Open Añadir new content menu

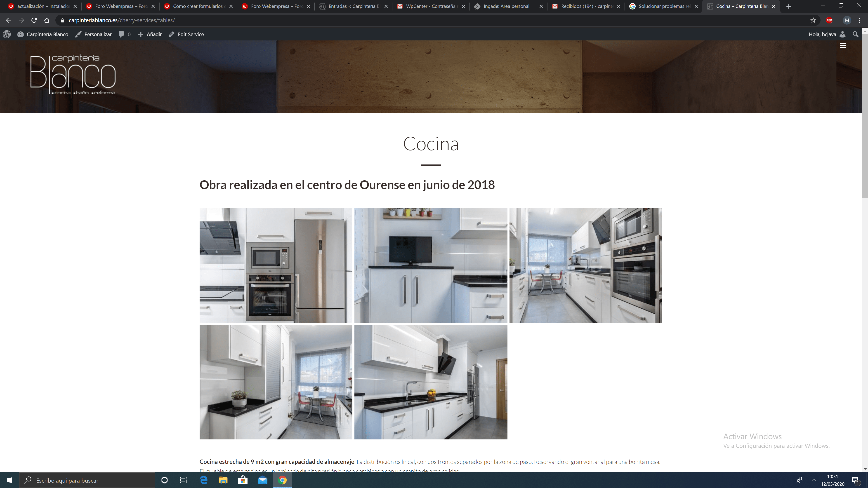tap(150, 34)
